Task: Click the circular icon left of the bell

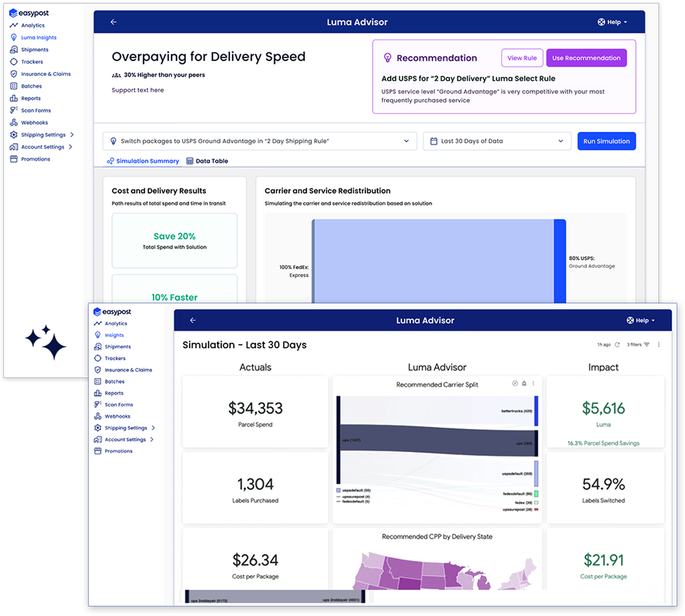Action: pos(515,383)
